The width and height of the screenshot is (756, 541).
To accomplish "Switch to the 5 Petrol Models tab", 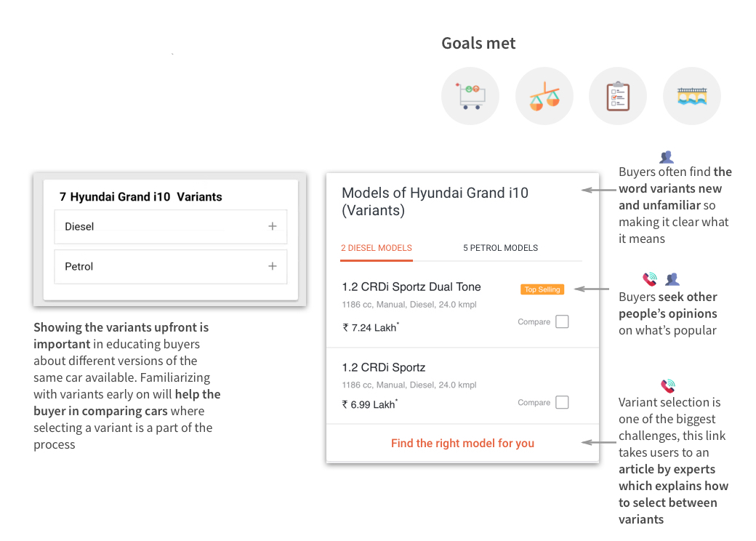I will [500, 248].
